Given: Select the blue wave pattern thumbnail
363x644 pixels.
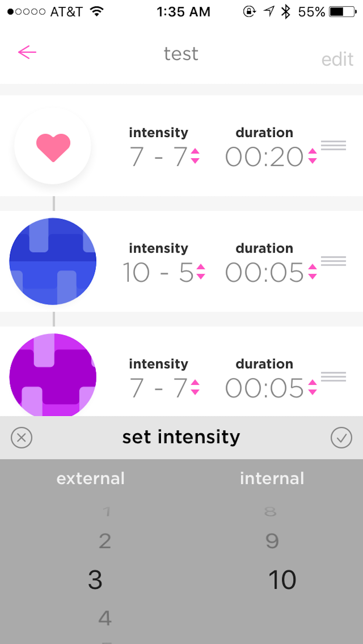Looking at the screenshot, I should coord(53,261).
